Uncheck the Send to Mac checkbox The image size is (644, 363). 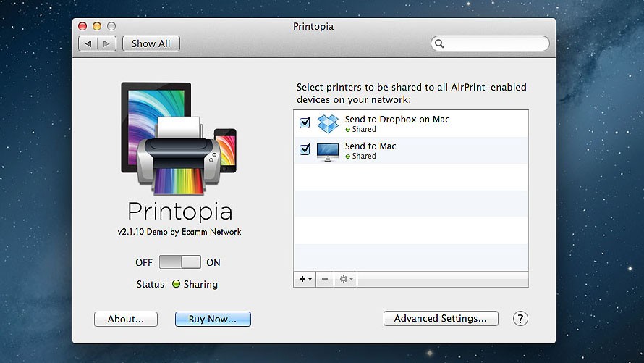[x=305, y=150]
